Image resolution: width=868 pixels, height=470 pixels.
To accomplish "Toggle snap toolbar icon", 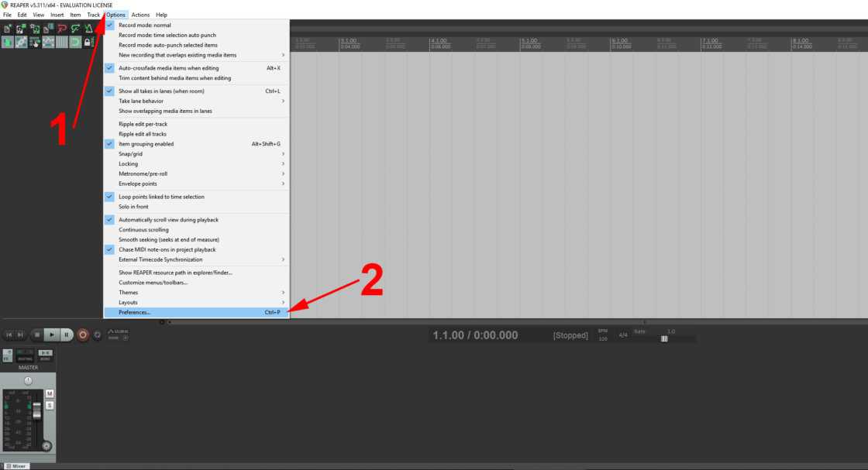I will [x=75, y=42].
